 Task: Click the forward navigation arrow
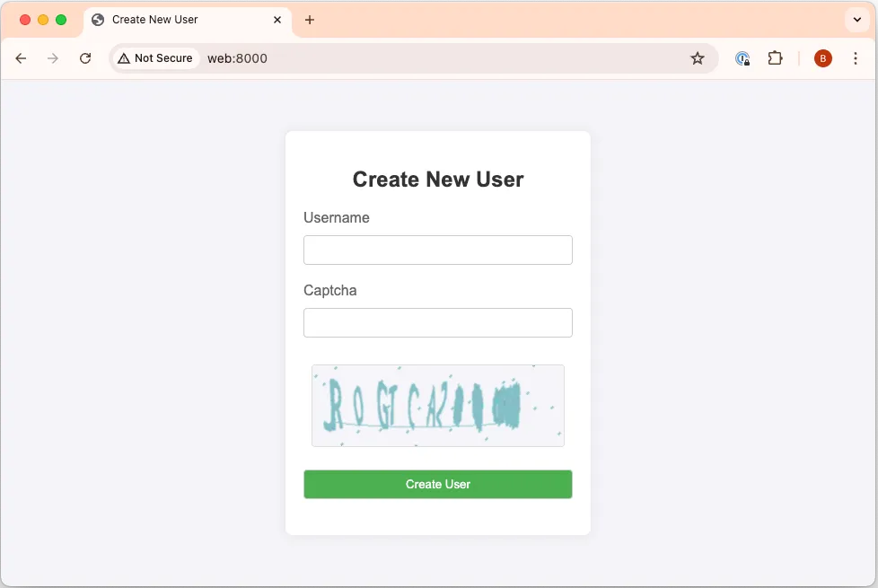tap(53, 57)
